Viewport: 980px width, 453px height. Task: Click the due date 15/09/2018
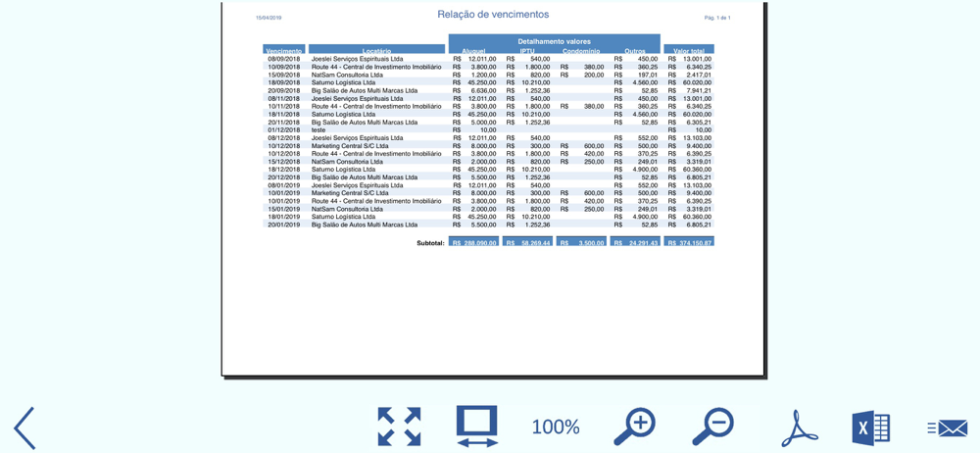[x=284, y=75]
